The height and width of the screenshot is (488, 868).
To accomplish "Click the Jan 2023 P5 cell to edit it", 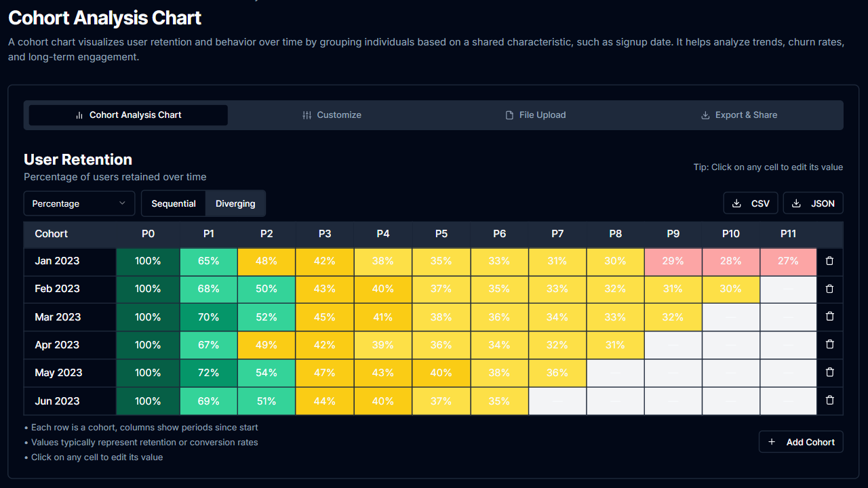I will (441, 260).
